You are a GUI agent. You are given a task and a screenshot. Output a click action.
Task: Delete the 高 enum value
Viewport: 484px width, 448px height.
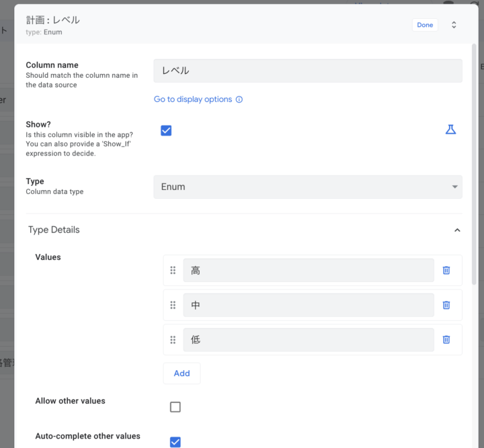(x=446, y=270)
